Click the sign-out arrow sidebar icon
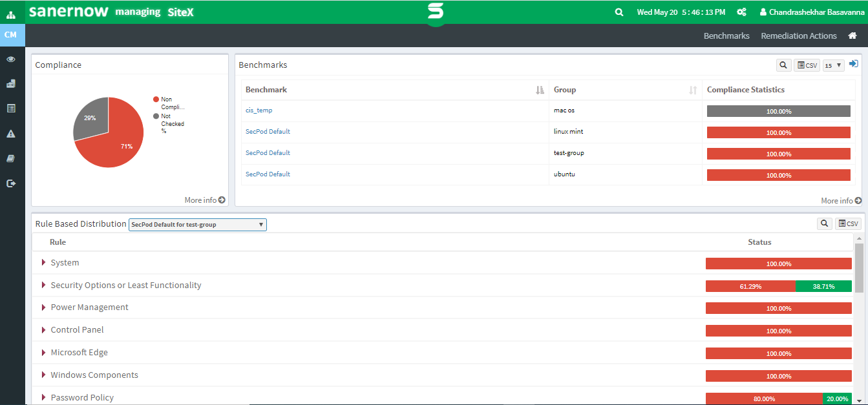 (11, 183)
